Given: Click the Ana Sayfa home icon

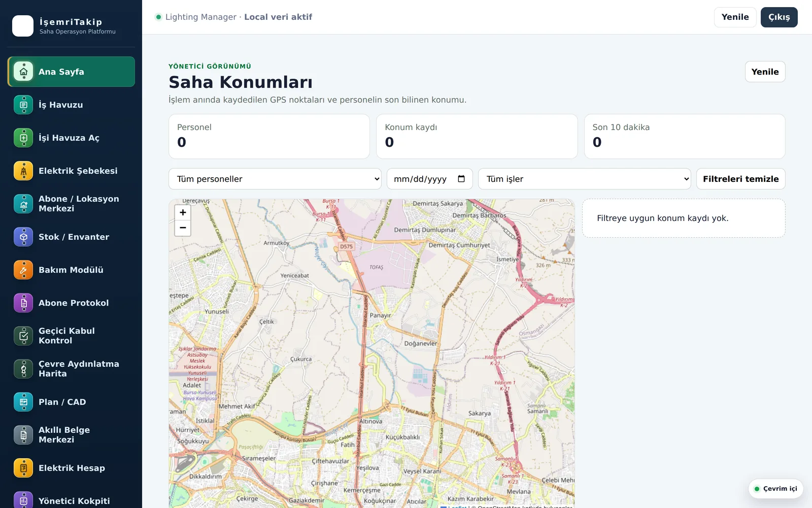Looking at the screenshot, I should point(23,72).
